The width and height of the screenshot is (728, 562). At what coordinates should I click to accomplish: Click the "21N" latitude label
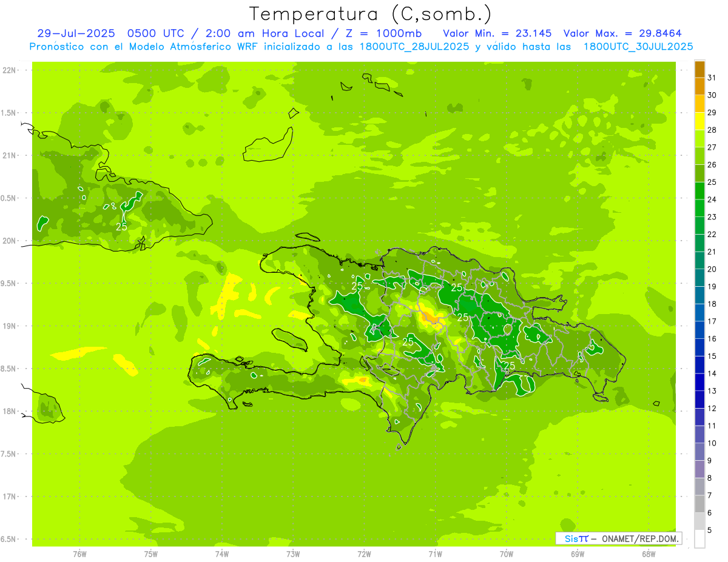(10, 155)
